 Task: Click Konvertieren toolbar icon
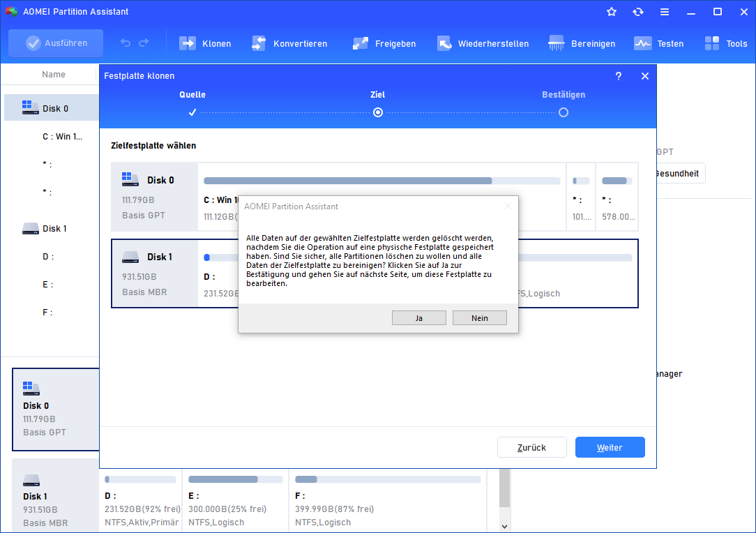pyautogui.click(x=259, y=43)
